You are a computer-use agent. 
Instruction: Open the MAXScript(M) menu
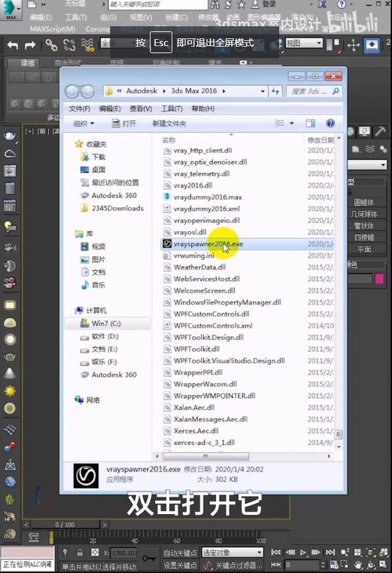click(x=53, y=29)
